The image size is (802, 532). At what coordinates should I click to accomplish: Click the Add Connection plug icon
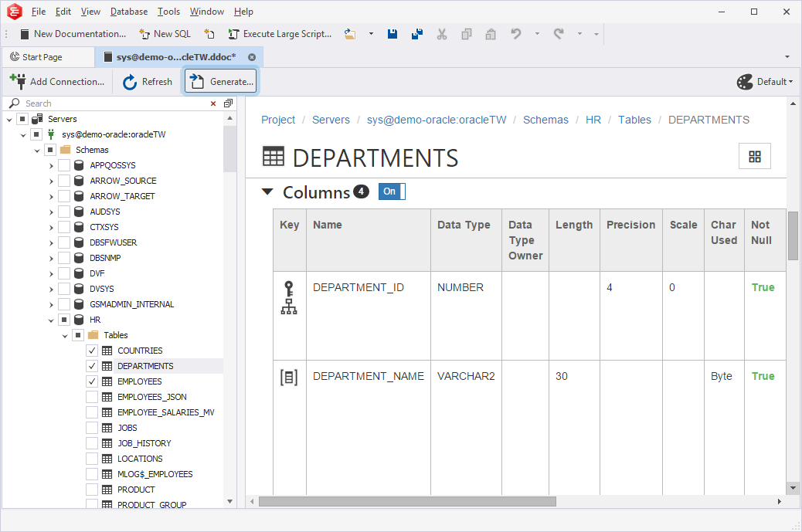click(x=18, y=81)
